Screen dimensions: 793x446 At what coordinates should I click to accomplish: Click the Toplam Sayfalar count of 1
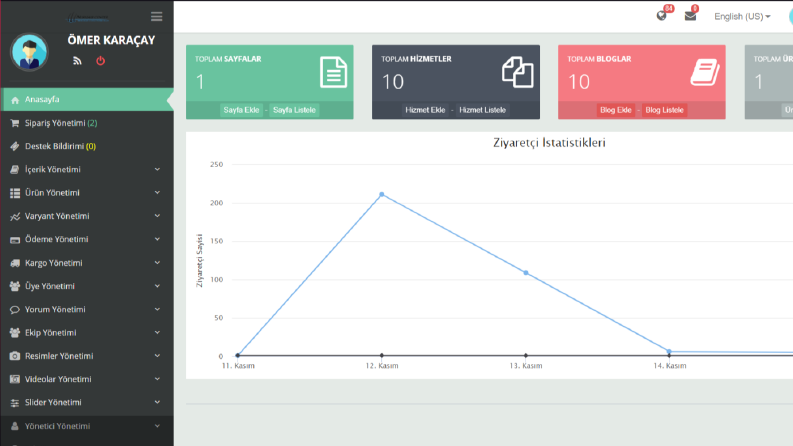tap(200, 82)
